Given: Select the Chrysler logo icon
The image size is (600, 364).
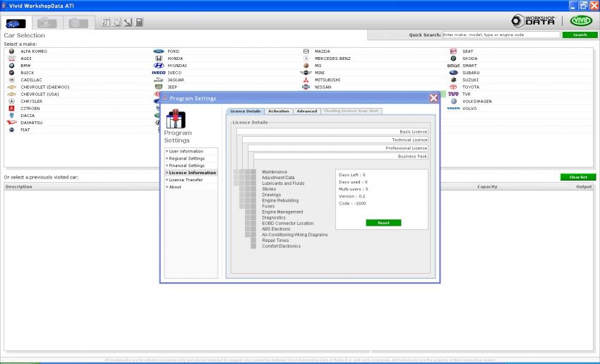Looking at the screenshot, I should (11, 102).
